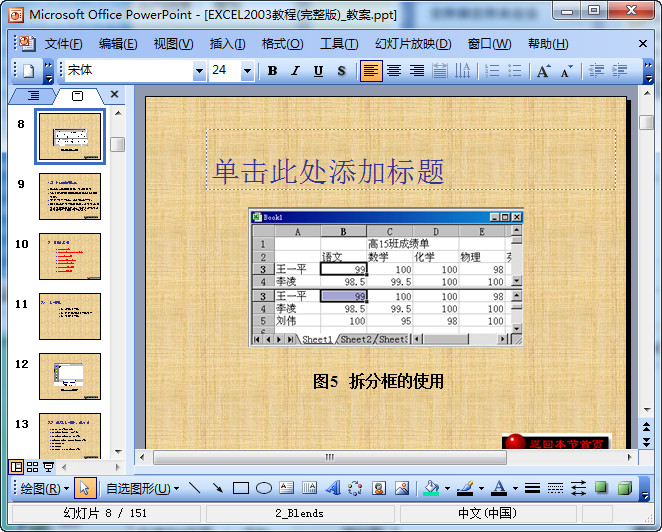
Task: Open the font size dropdown
Action: pos(247,71)
